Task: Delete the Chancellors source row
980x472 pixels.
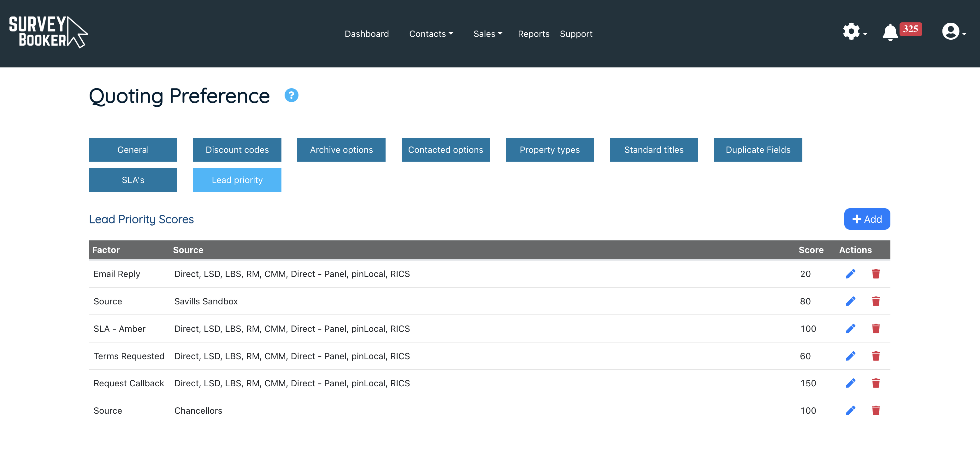Action: point(876,411)
